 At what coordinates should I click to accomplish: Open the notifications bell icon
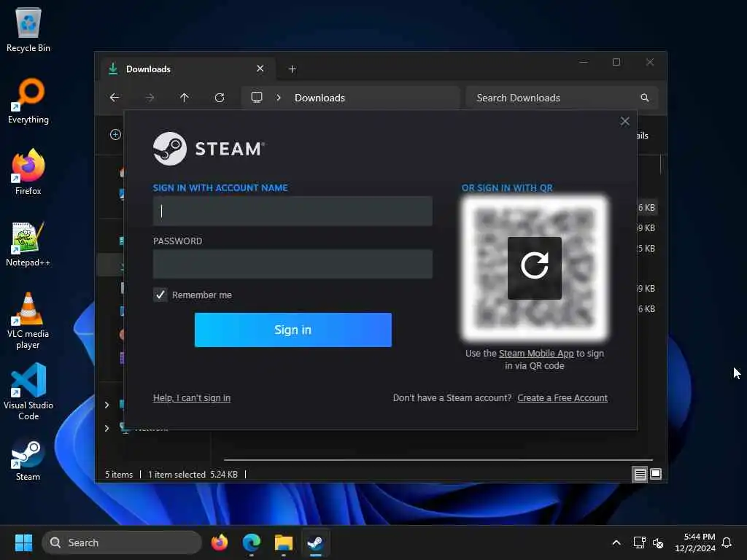coord(727,542)
